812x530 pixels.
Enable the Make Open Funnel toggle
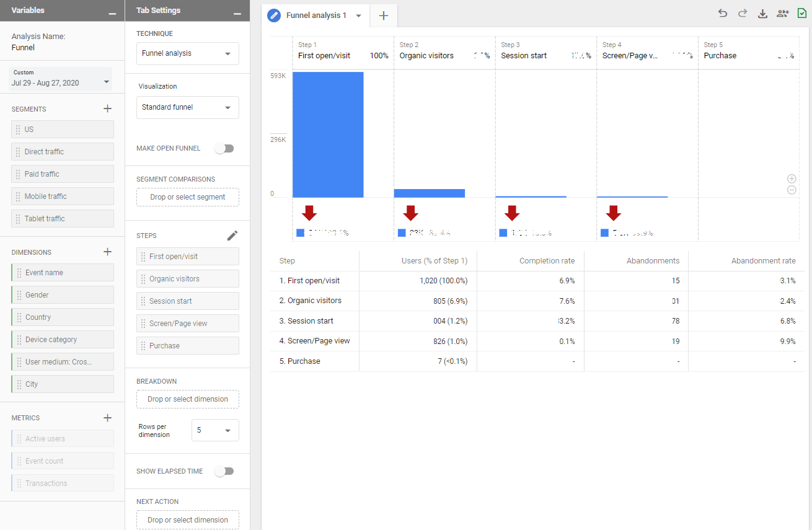tap(224, 149)
